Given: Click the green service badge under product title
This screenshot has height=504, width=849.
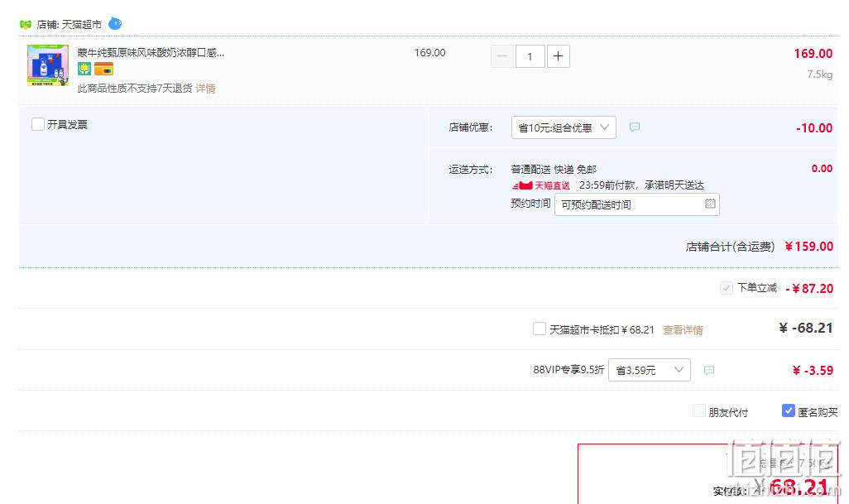Looking at the screenshot, I should (84, 69).
